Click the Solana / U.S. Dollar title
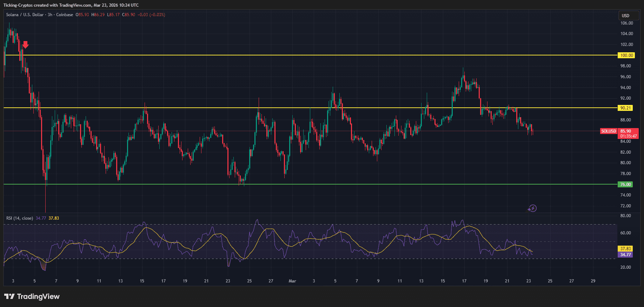 pos(25,15)
